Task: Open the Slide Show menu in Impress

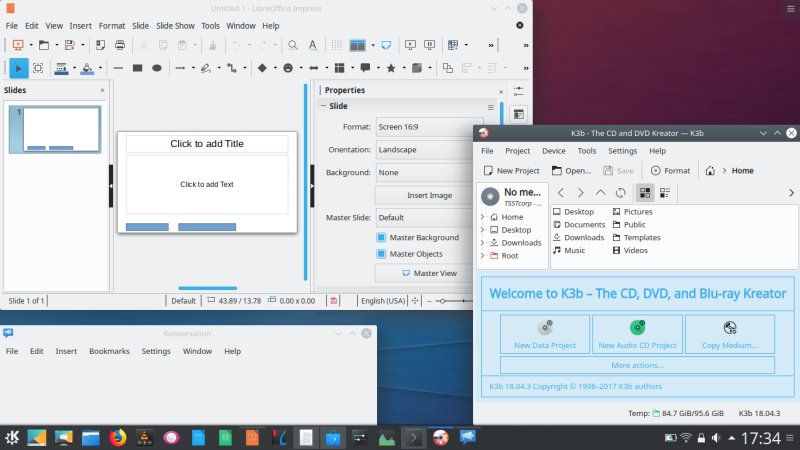Action: pos(175,25)
